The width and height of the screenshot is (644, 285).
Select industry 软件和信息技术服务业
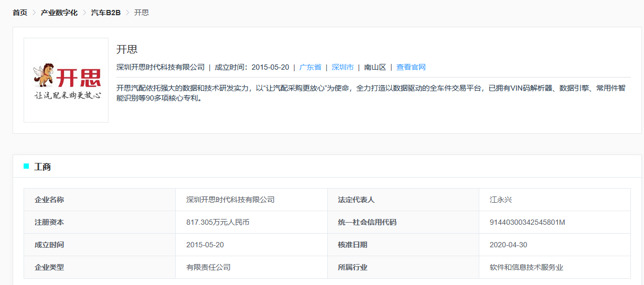click(527, 267)
